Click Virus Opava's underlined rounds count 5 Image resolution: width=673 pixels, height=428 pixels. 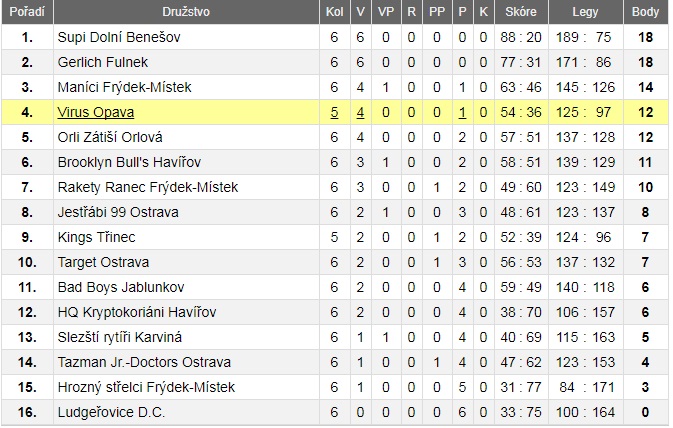pos(334,112)
